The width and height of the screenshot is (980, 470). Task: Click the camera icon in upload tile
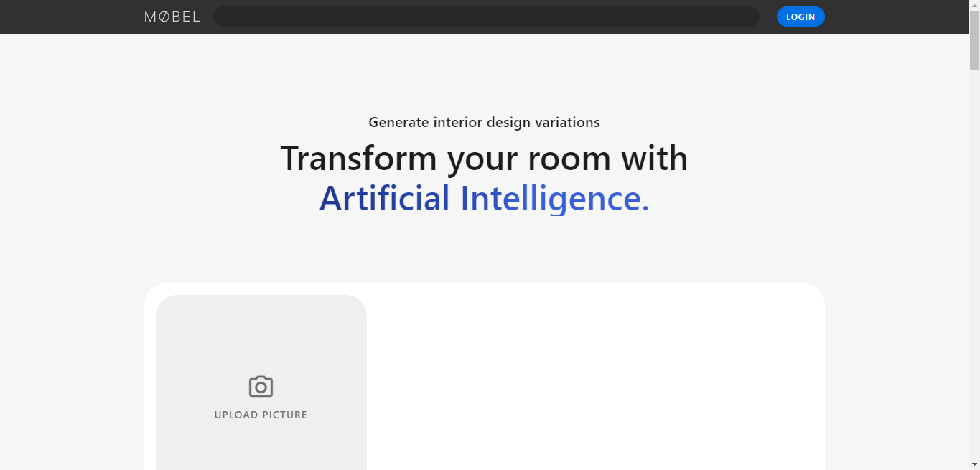pos(261,387)
